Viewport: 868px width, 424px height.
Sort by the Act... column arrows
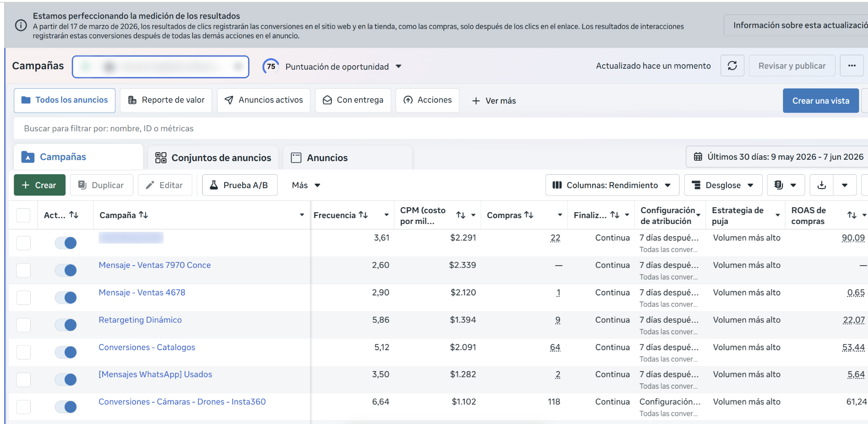[74, 215]
